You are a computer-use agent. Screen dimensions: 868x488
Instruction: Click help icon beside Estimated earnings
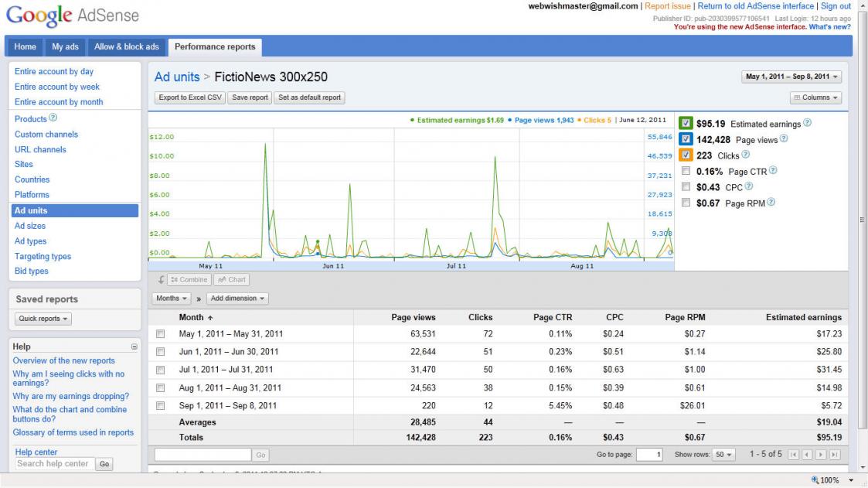[807, 123]
